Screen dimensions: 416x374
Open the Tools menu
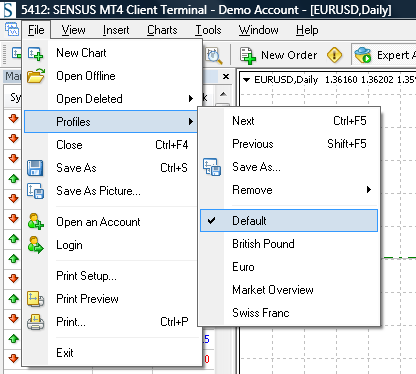pos(208,30)
